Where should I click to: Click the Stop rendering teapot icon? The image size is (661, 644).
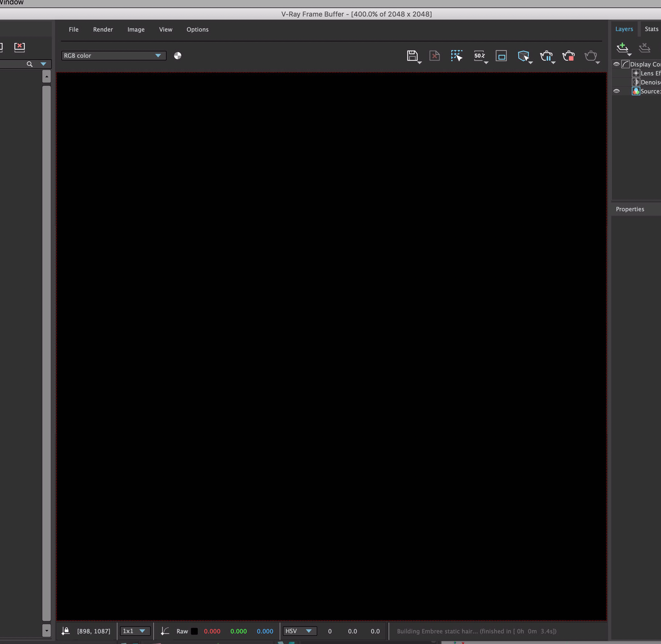click(569, 56)
